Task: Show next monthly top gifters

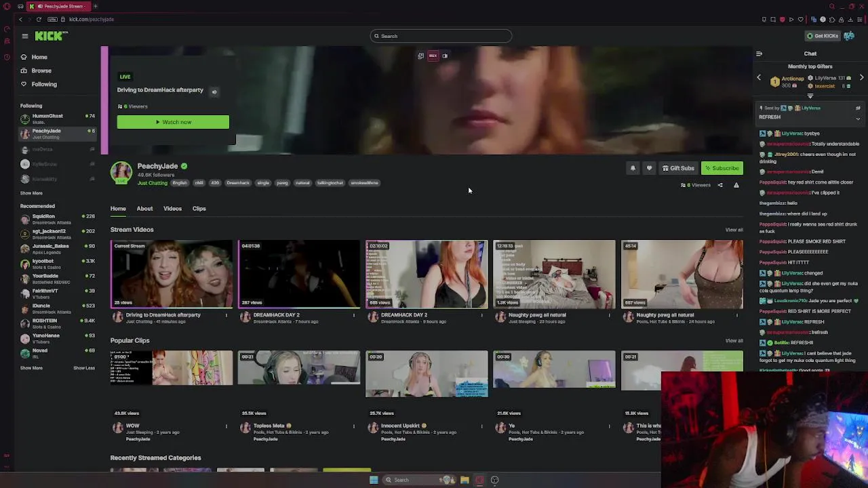Action: pos(861,78)
